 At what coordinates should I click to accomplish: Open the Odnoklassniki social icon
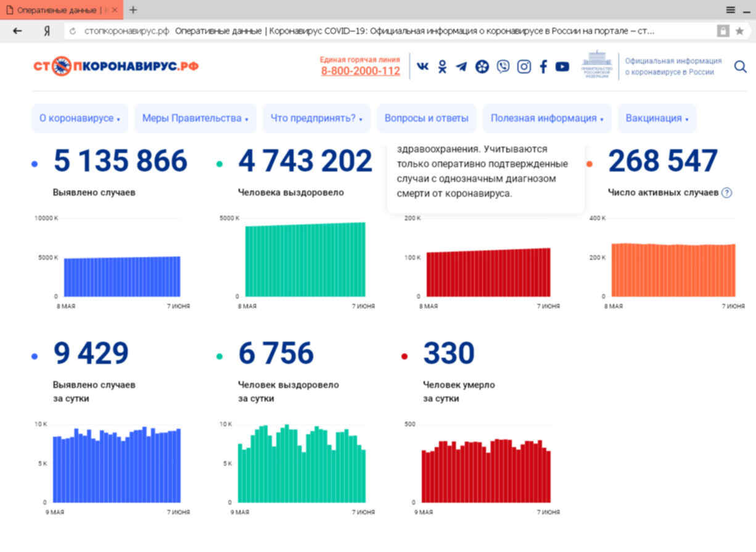pyautogui.click(x=442, y=67)
